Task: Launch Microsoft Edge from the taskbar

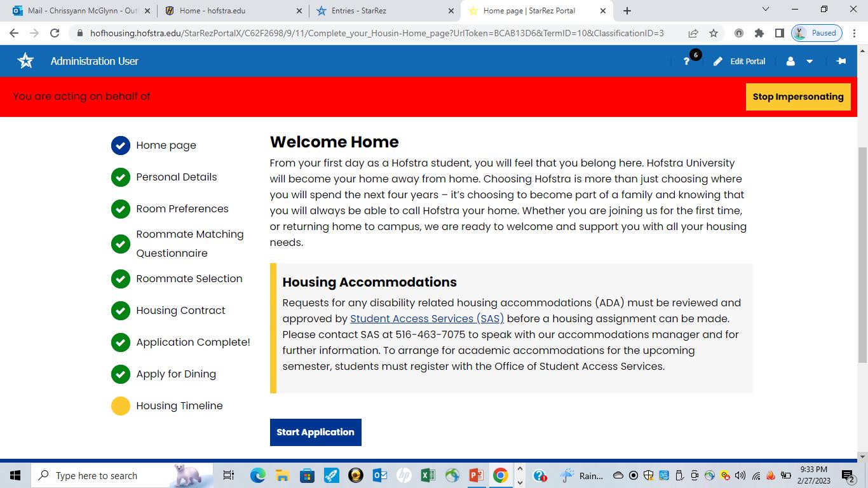Action: pyautogui.click(x=257, y=475)
